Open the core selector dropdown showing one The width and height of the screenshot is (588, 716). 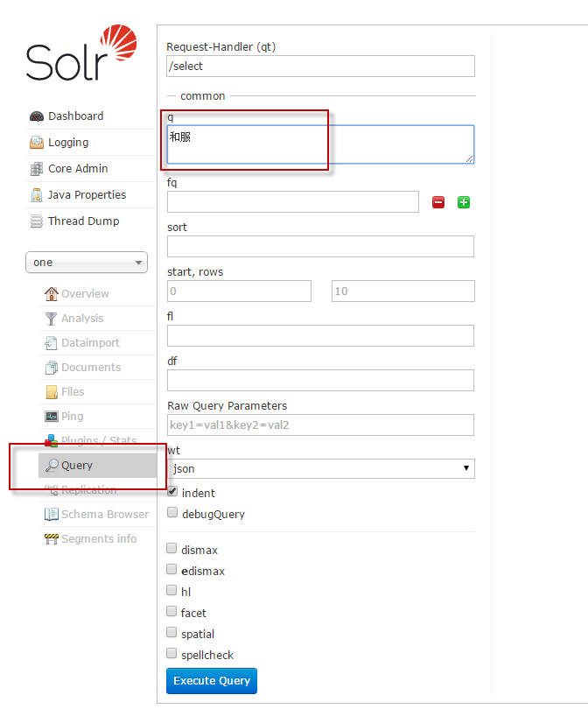pos(87,263)
